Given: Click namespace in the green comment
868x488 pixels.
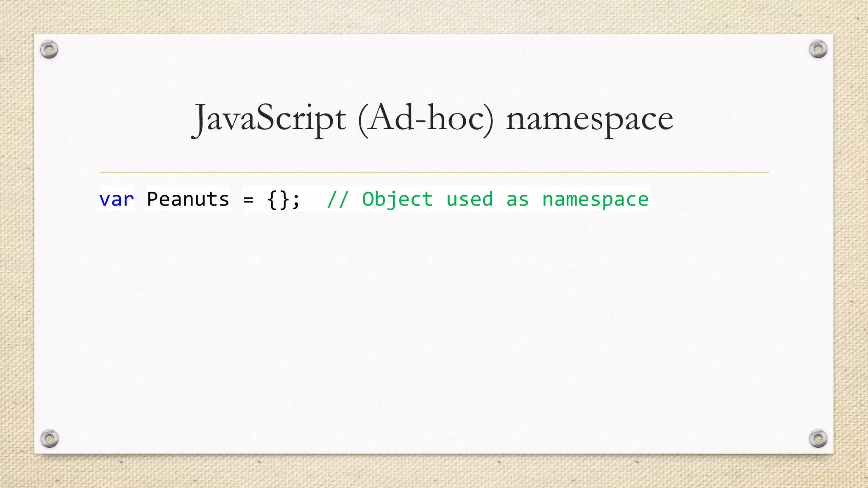Looking at the screenshot, I should [x=595, y=200].
